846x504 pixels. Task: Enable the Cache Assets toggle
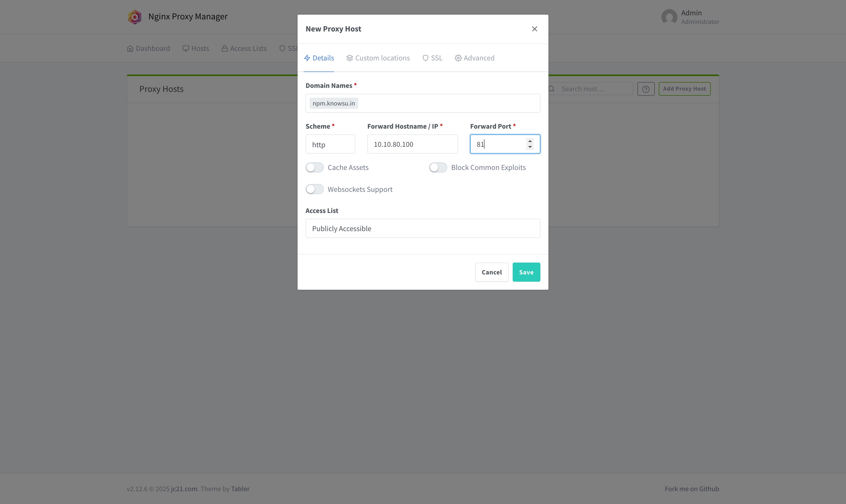[314, 167]
